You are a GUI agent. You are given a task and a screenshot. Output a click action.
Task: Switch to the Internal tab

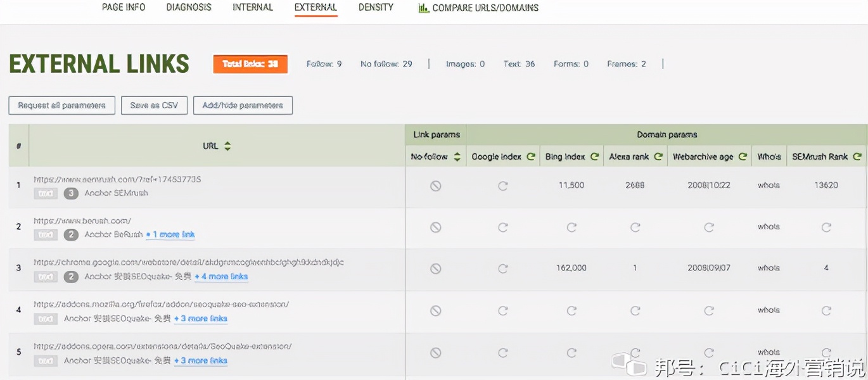click(x=253, y=8)
